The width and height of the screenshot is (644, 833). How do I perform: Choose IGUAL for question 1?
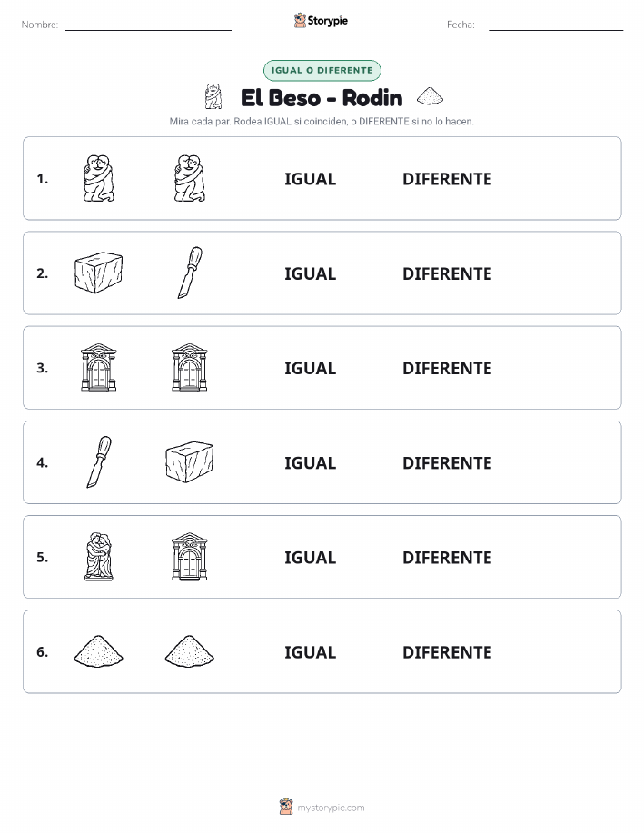311,179
